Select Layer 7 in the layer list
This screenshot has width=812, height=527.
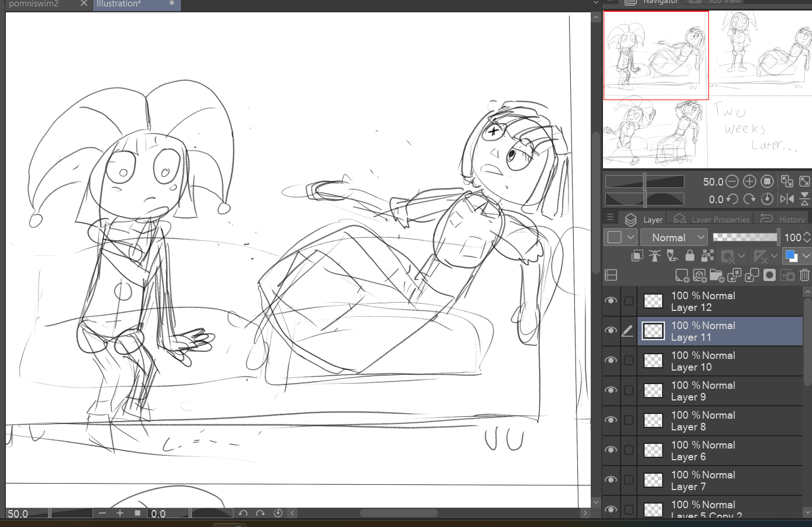pyautogui.click(x=720, y=480)
